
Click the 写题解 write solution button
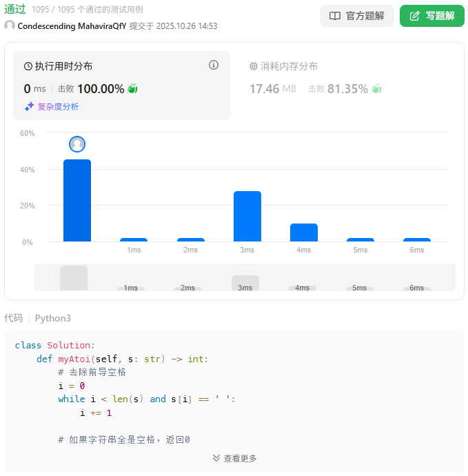click(x=431, y=16)
